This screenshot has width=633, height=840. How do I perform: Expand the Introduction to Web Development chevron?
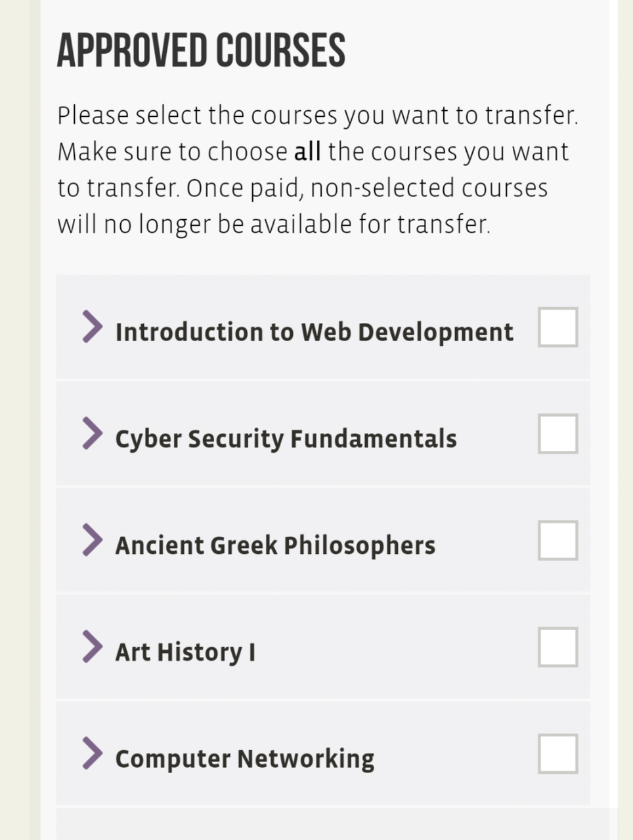click(93, 327)
